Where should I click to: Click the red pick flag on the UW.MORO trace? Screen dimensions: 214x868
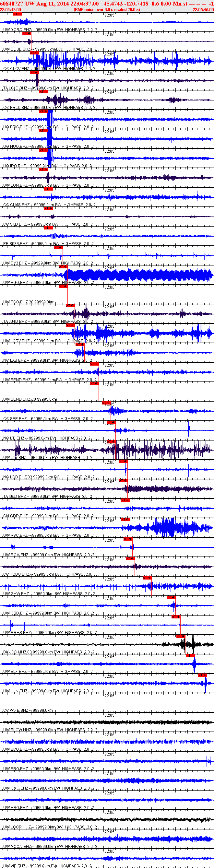coord(17,14)
